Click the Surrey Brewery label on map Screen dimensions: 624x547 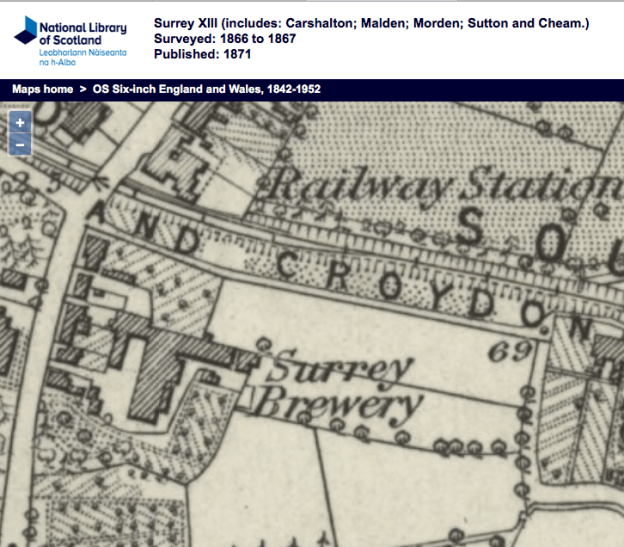tap(340, 388)
